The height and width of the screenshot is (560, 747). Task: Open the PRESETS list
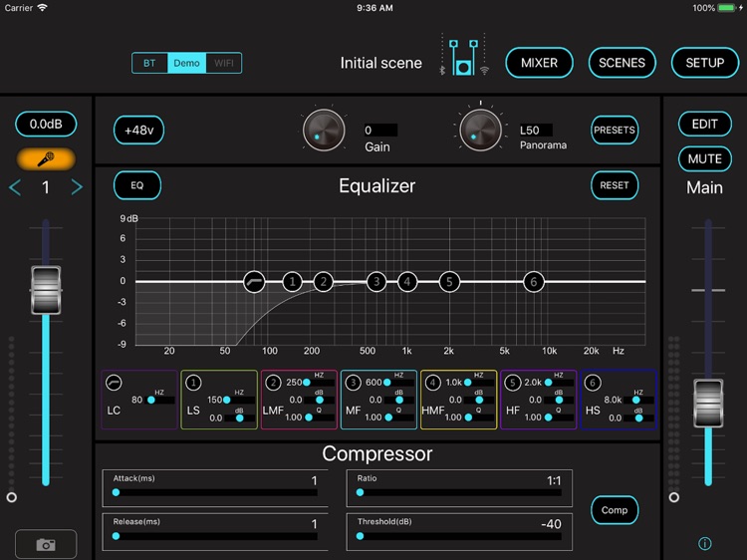(615, 131)
